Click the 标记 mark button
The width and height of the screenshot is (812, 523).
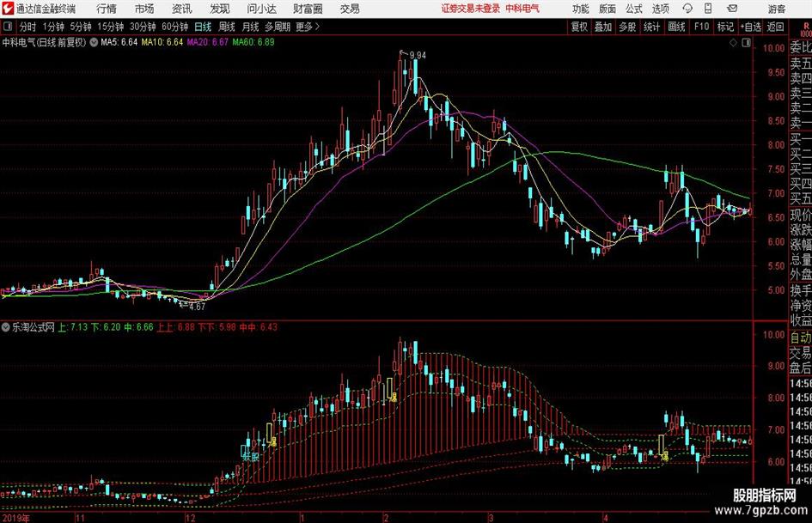pos(725,27)
